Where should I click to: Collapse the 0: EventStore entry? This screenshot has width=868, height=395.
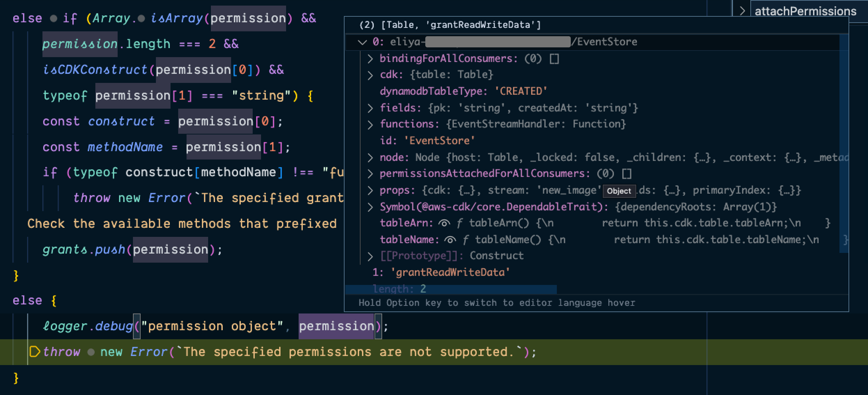pos(362,41)
